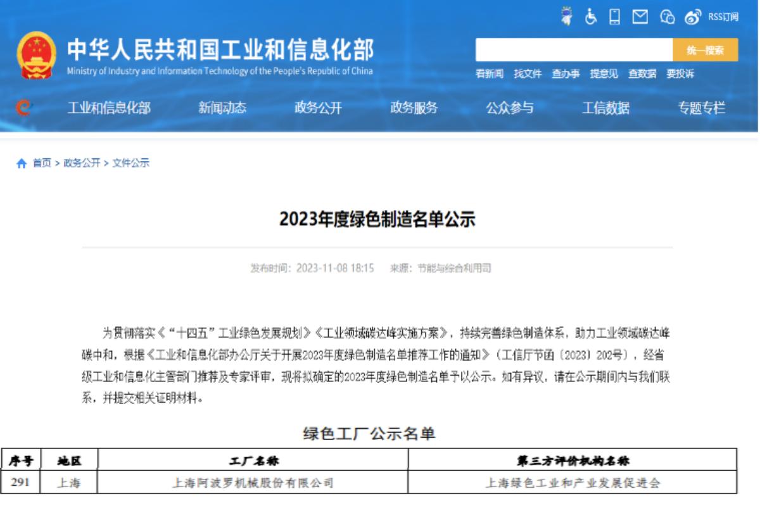Viewport: 760px width, 532px height.
Task: Click the 要投诉 quick link
Action: [x=680, y=74]
